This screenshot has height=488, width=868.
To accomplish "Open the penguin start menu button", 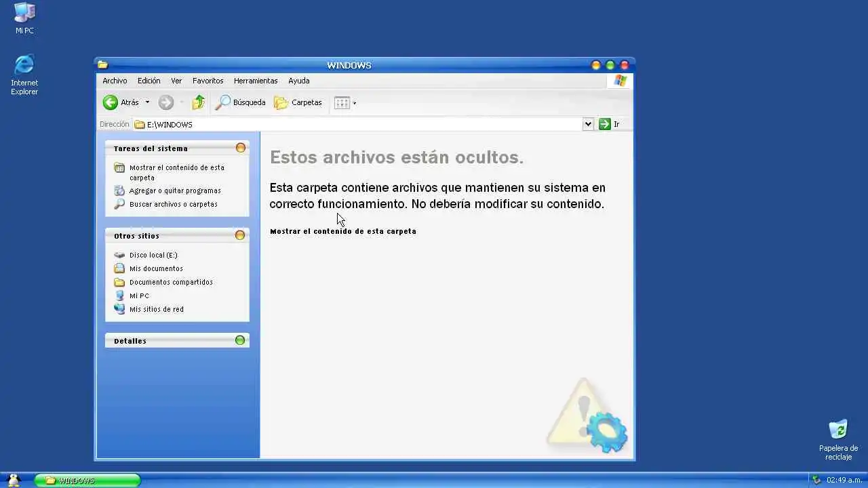I will 13,480.
